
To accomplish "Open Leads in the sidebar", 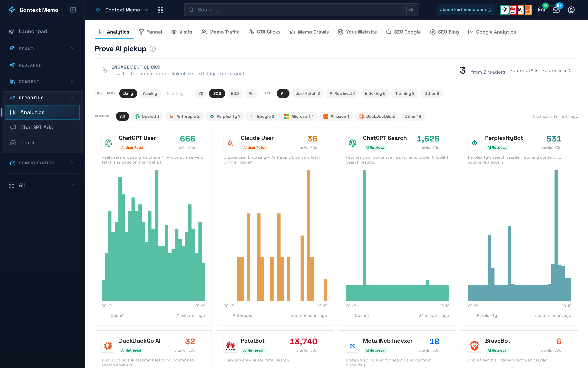I will tap(42, 143).
